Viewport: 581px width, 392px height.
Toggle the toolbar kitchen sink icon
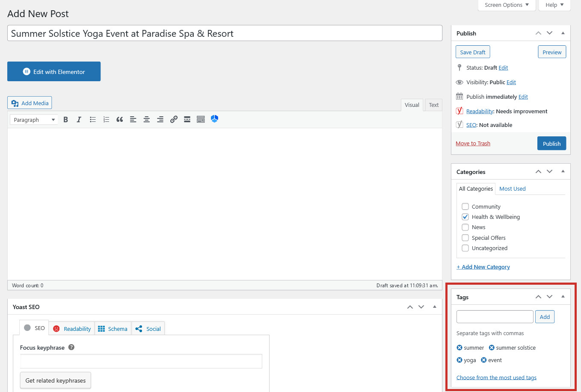[x=201, y=120]
